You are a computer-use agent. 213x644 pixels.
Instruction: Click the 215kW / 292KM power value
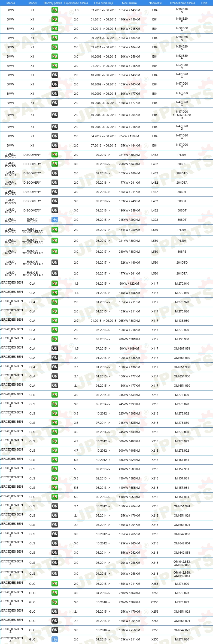(x=129, y=220)
